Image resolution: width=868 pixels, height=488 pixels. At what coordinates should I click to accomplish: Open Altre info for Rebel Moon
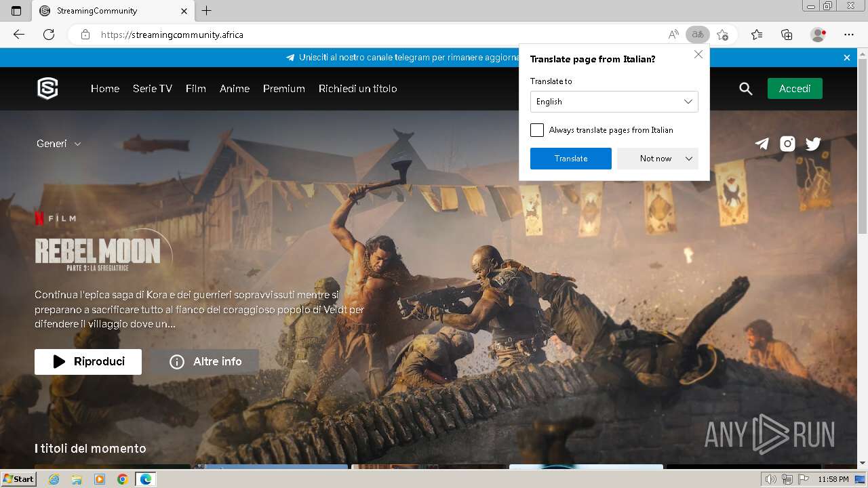point(205,362)
